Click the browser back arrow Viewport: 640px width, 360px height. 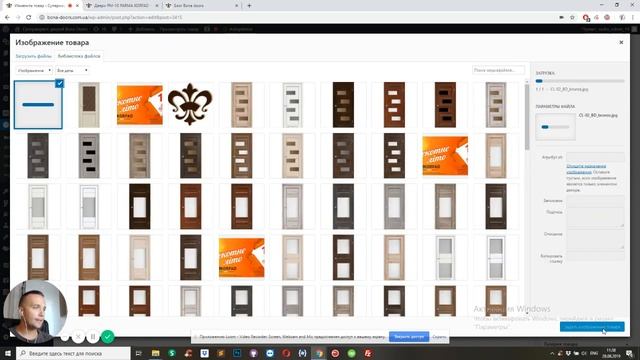click(x=7, y=18)
